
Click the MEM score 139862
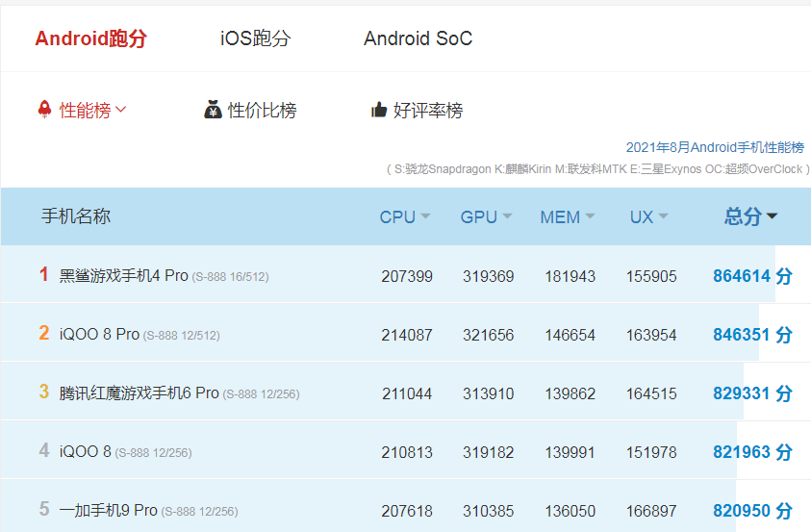click(570, 394)
